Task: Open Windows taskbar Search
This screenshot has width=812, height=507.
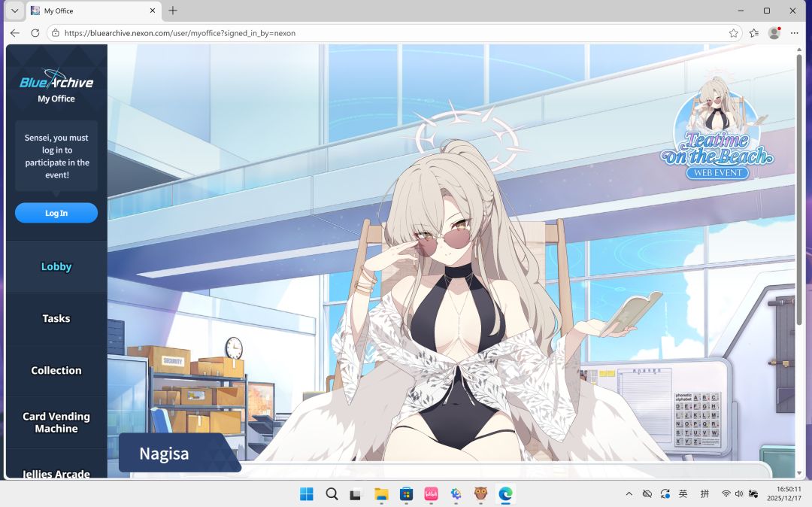Action: tap(332, 494)
